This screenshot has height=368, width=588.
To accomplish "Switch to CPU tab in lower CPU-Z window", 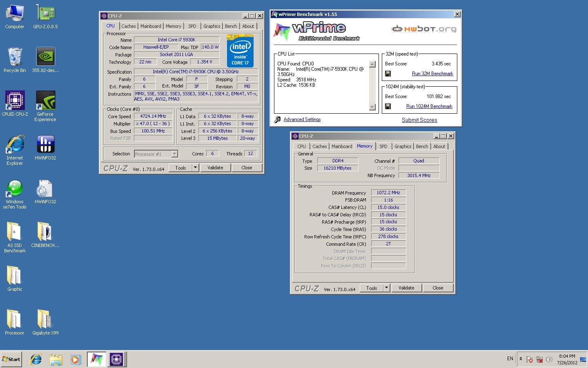I will click(301, 146).
